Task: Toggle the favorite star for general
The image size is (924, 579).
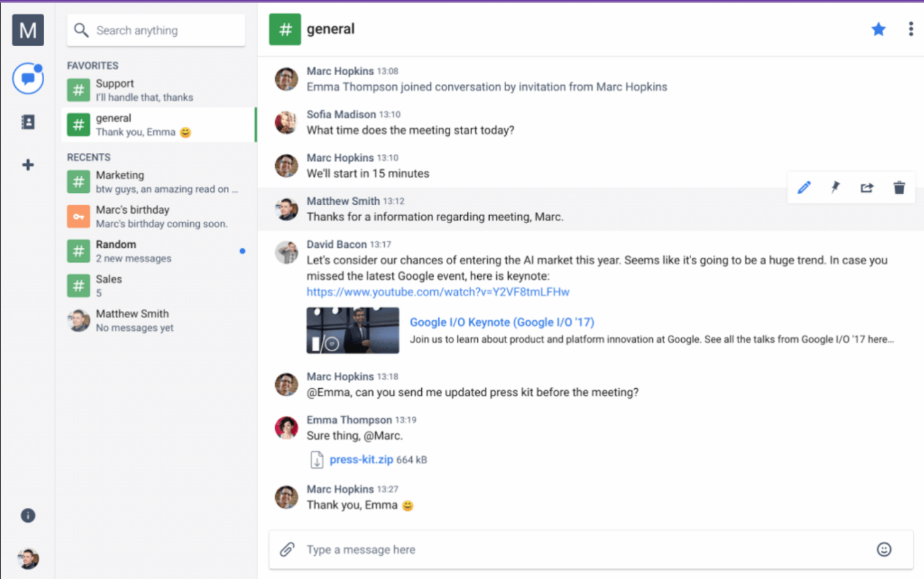Action: click(878, 29)
